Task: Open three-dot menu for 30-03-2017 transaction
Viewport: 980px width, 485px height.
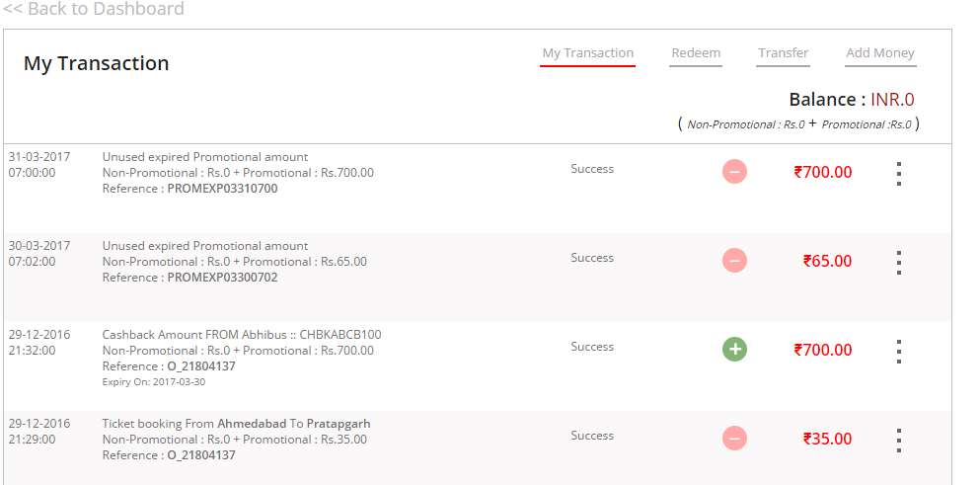Action: coord(898,263)
